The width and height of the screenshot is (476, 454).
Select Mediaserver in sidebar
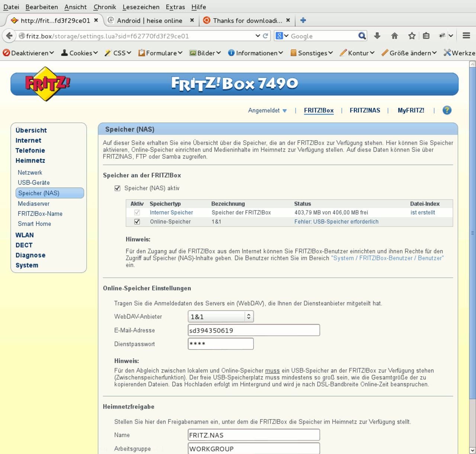pyautogui.click(x=34, y=203)
